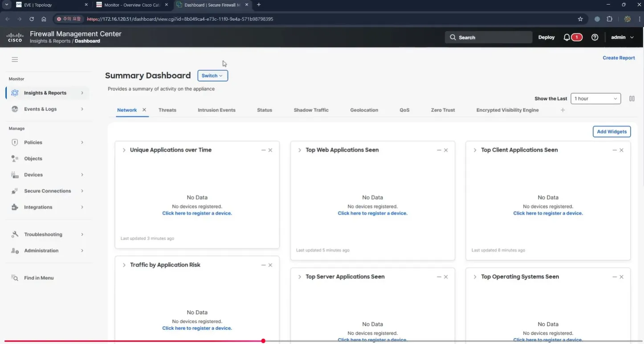Viewport: 644px width, 344px height.
Task: Close the Network tab with its X
Action: (x=144, y=110)
